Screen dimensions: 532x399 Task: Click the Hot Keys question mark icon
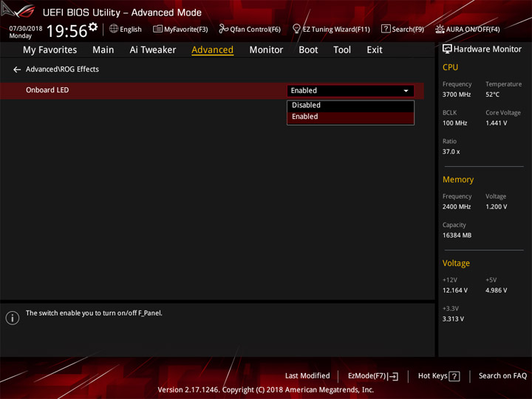click(x=454, y=376)
